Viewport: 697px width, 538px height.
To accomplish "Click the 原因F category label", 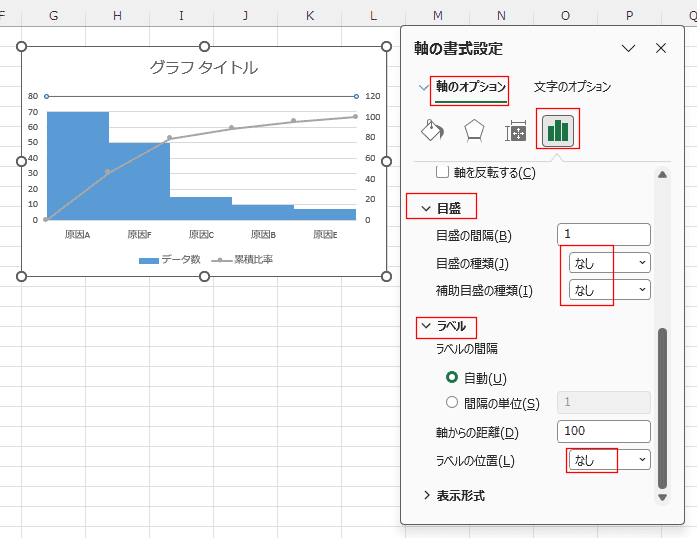I will coord(140,235).
